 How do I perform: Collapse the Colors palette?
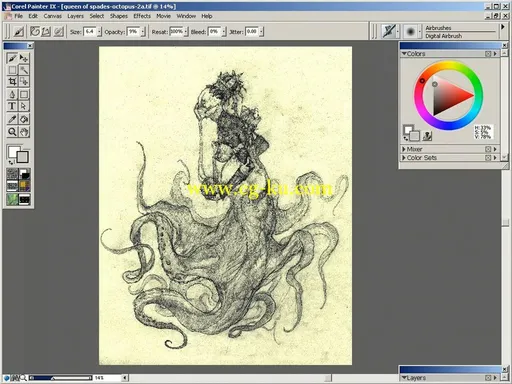[404, 54]
